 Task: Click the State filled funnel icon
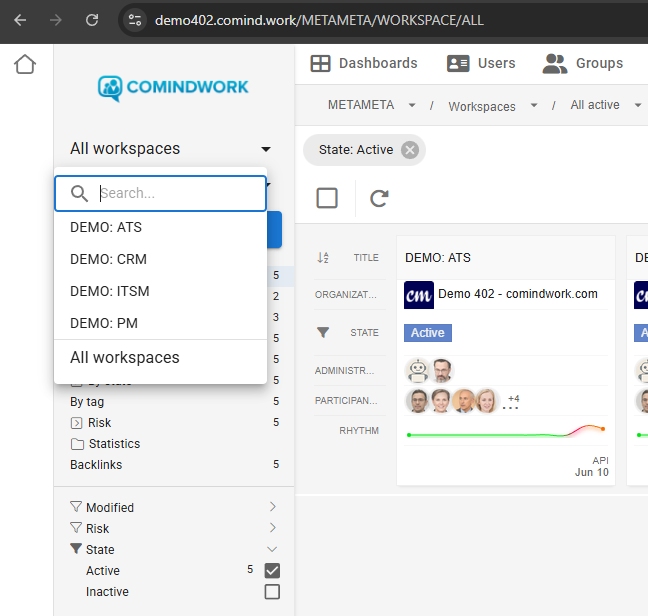(76, 549)
